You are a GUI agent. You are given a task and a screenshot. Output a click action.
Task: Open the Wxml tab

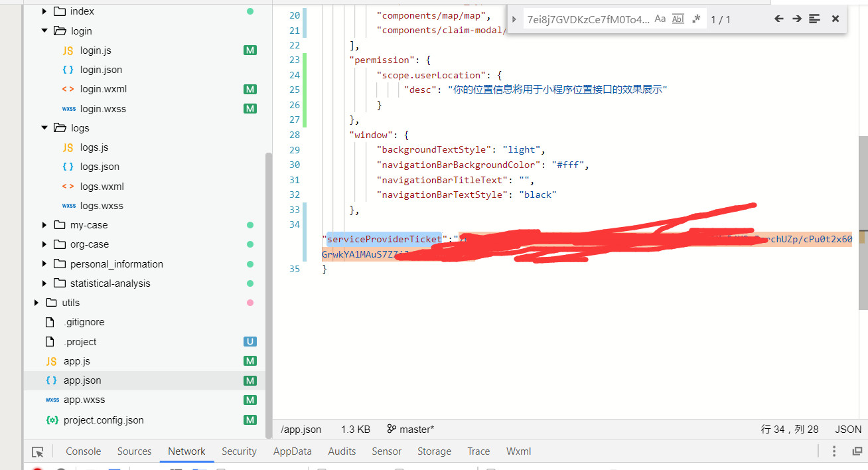point(518,451)
